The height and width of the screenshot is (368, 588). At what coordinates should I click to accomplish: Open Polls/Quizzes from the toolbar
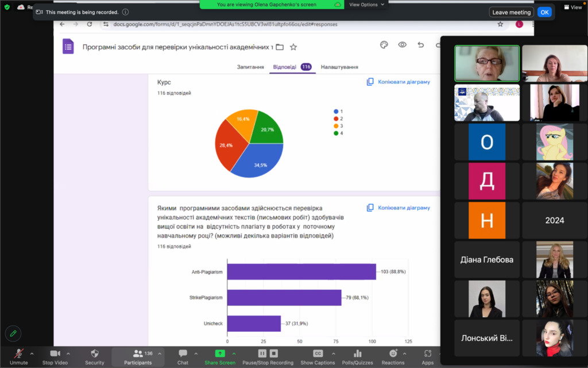point(357,356)
